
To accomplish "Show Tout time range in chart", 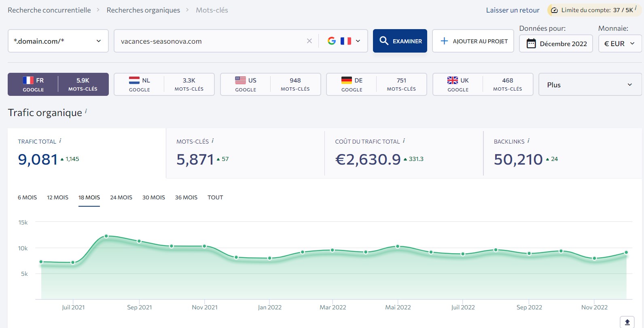I will pyautogui.click(x=215, y=197).
